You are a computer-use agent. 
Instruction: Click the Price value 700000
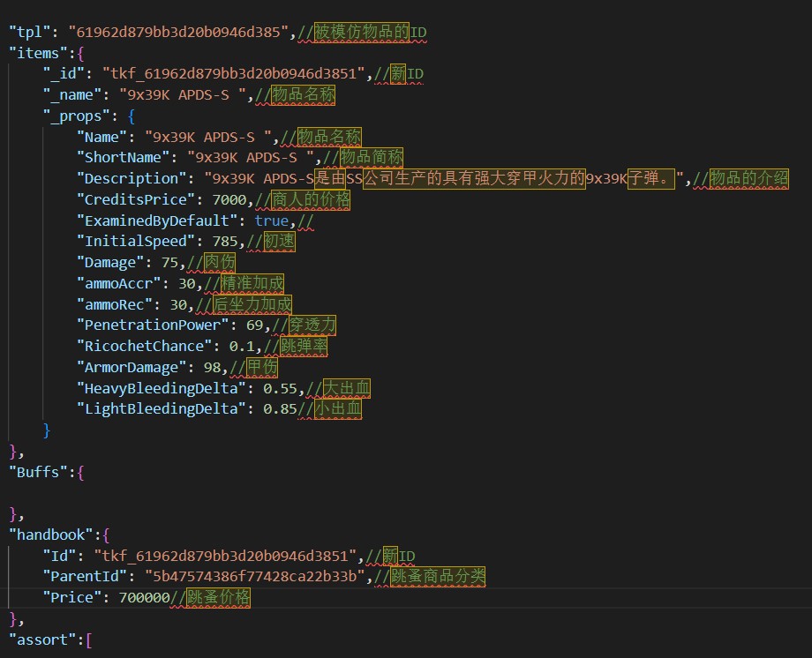(x=145, y=598)
